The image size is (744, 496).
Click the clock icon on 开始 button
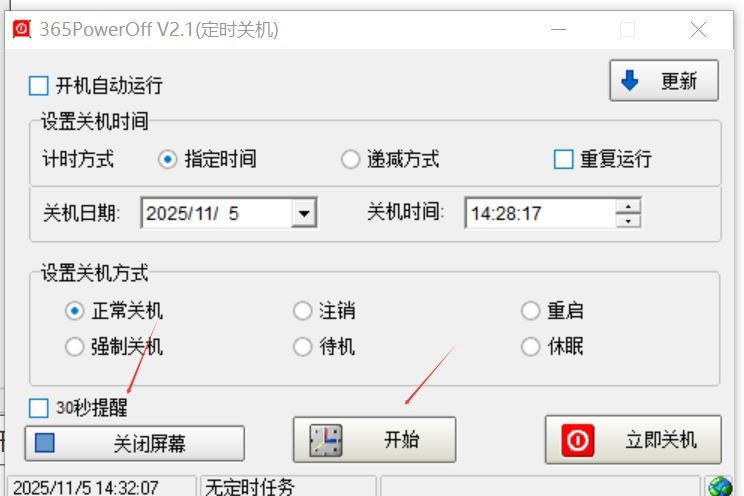[x=326, y=440]
